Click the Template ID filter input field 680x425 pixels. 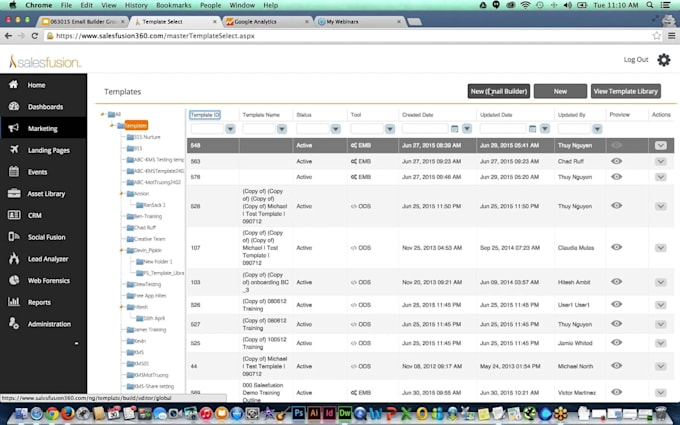click(x=206, y=129)
